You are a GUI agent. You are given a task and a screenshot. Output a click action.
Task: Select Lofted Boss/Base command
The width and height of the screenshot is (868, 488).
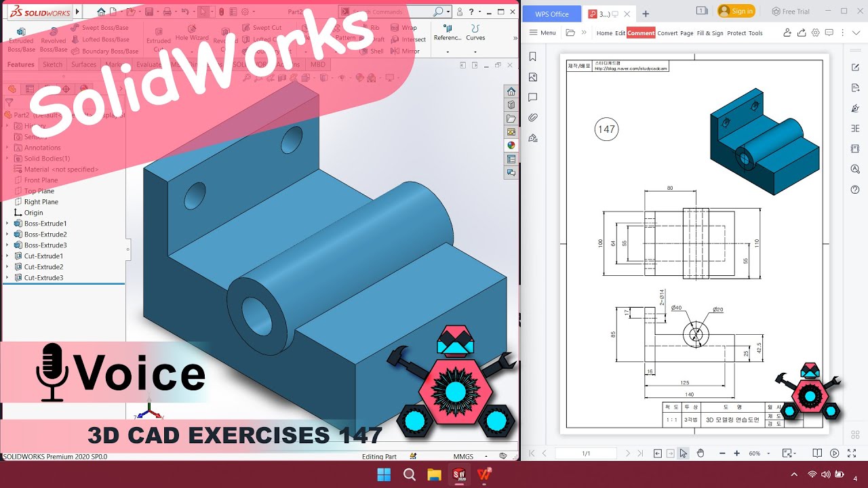pyautogui.click(x=100, y=39)
